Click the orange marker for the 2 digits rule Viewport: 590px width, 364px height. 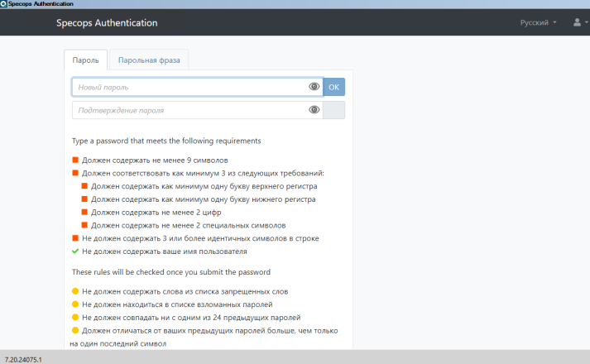(84, 212)
